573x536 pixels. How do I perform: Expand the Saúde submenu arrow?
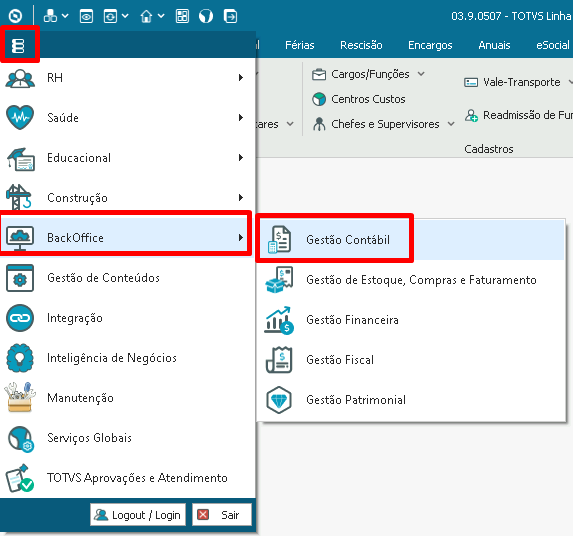click(240, 117)
